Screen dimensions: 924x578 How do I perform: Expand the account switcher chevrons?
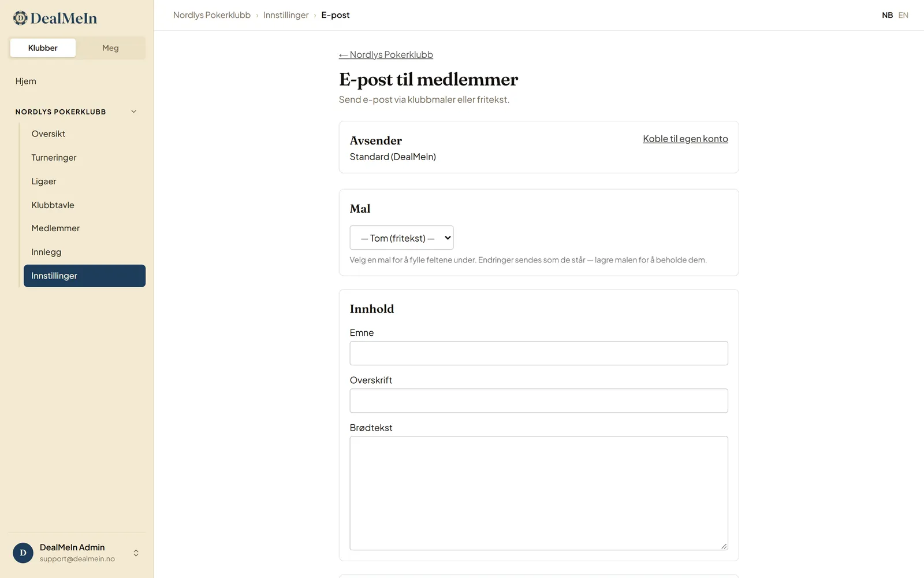[x=136, y=553]
